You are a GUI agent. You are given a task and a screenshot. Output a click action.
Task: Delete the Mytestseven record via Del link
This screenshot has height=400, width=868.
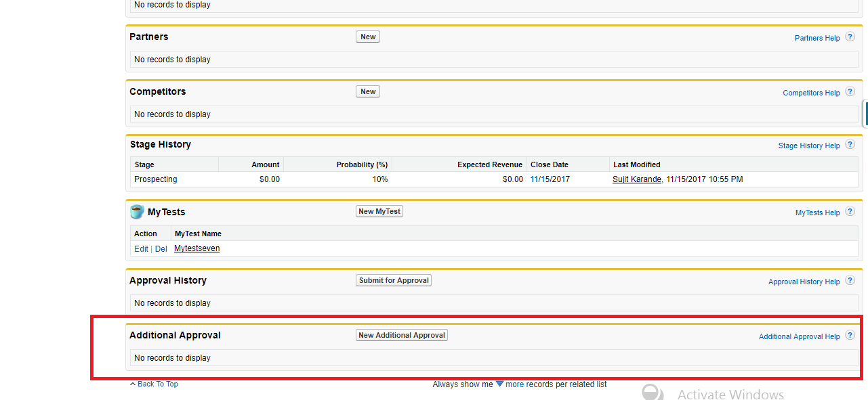coord(161,249)
